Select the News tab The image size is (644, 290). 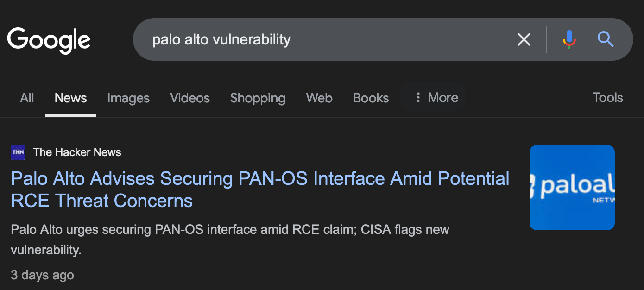tap(70, 98)
